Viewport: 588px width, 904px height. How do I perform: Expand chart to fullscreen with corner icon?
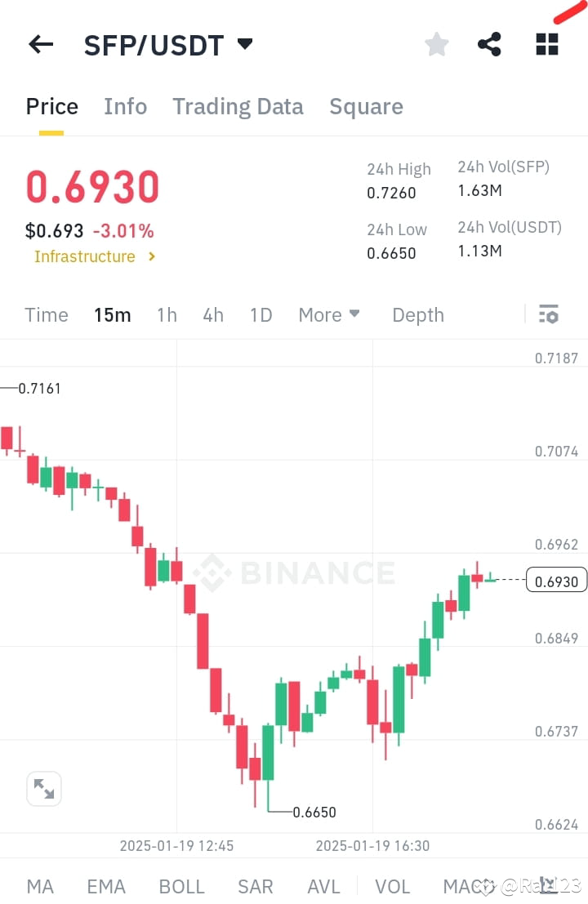[44, 788]
